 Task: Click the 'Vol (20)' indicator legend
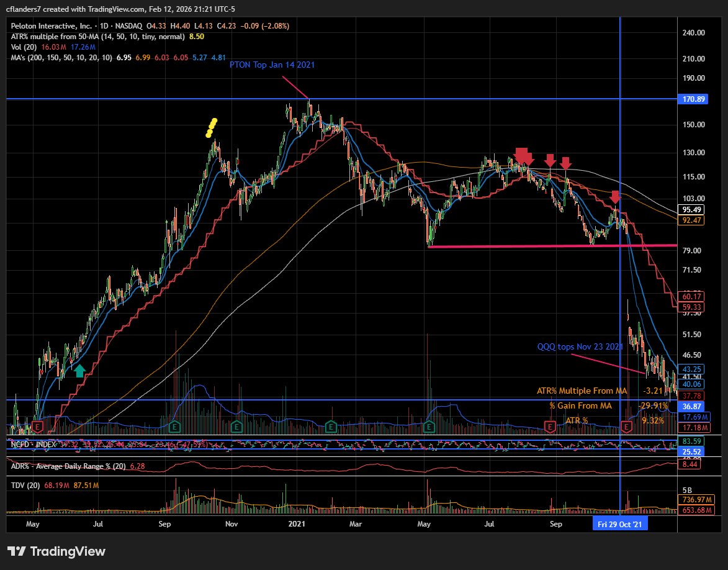tap(24, 47)
